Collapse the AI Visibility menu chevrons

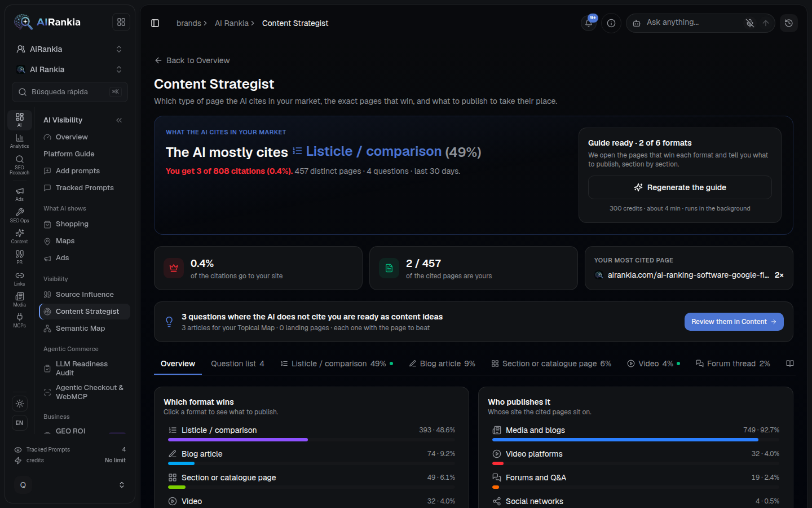(x=119, y=120)
